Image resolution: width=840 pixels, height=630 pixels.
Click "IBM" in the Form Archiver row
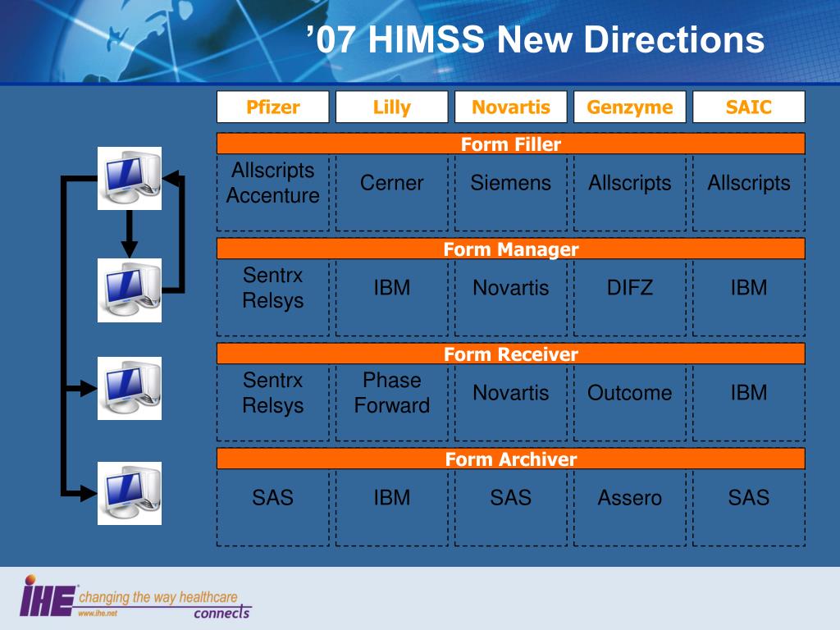coord(391,498)
